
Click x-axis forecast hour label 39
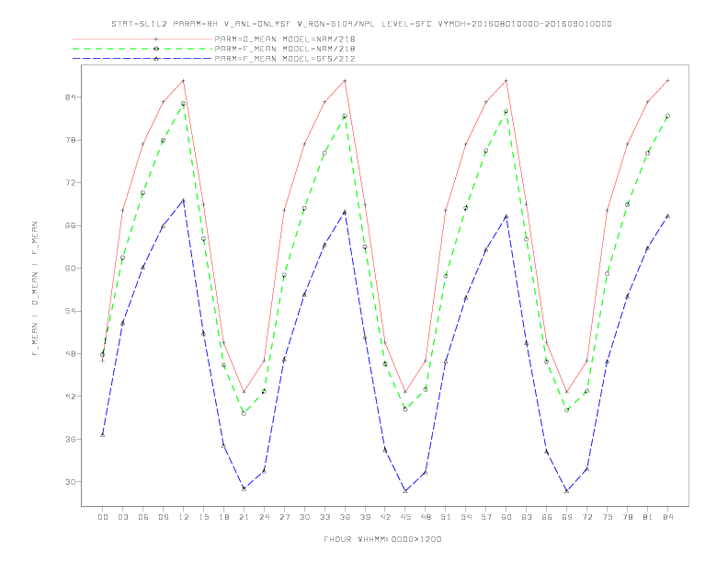click(x=365, y=517)
